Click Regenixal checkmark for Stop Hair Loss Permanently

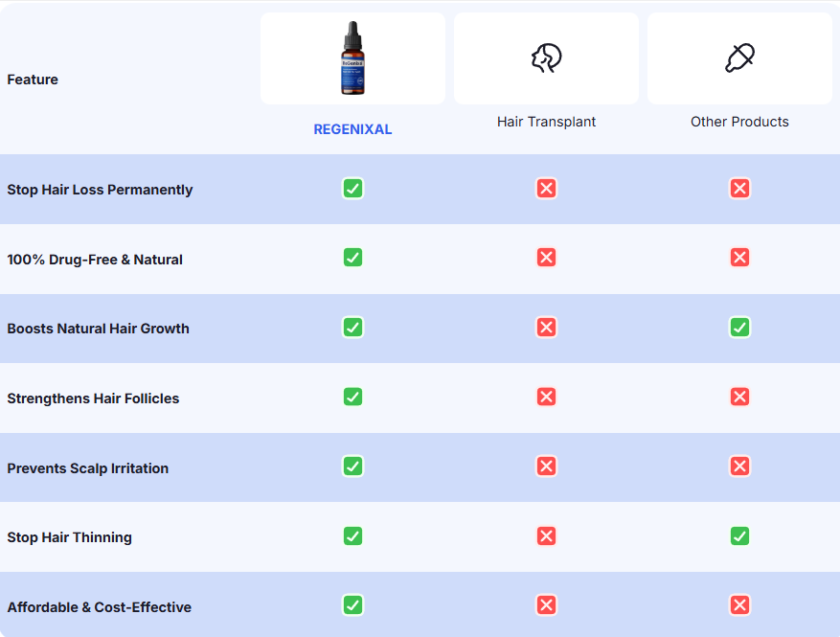pyautogui.click(x=352, y=189)
